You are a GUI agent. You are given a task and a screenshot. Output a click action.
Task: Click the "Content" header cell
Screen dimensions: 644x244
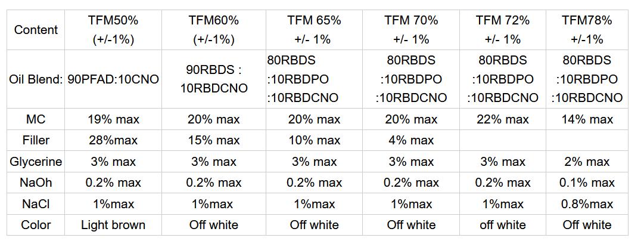click(36, 30)
